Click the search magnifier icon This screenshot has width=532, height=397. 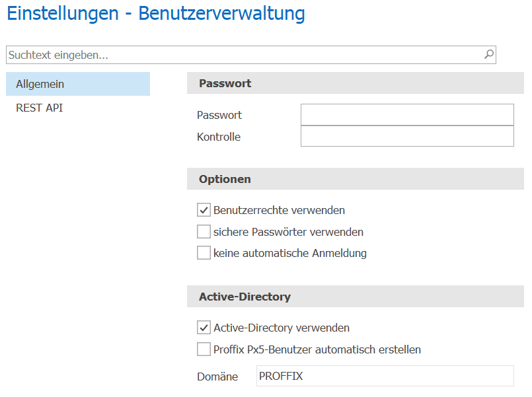[489, 54]
